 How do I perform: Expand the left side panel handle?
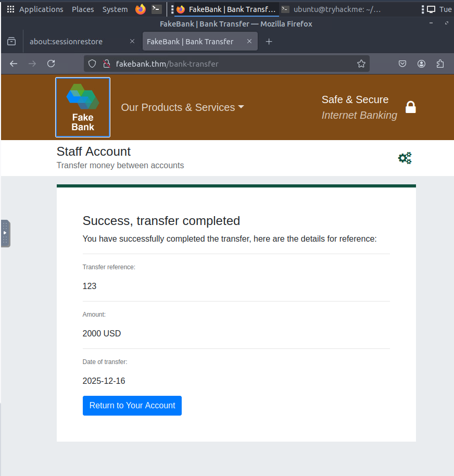tap(5, 233)
